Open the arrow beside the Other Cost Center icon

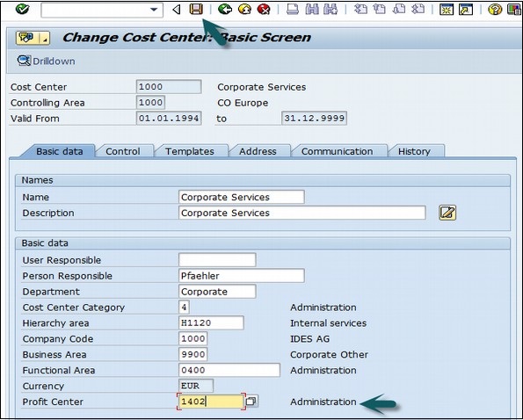coord(45,38)
